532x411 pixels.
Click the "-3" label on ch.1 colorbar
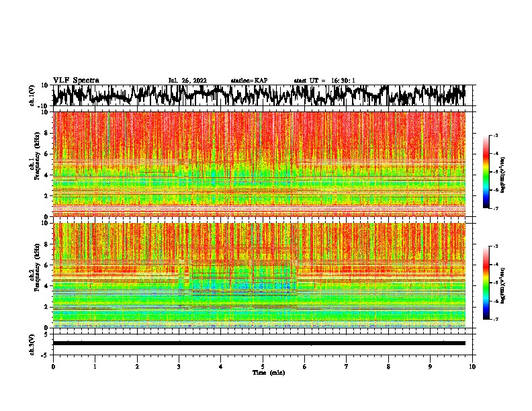[495, 136]
